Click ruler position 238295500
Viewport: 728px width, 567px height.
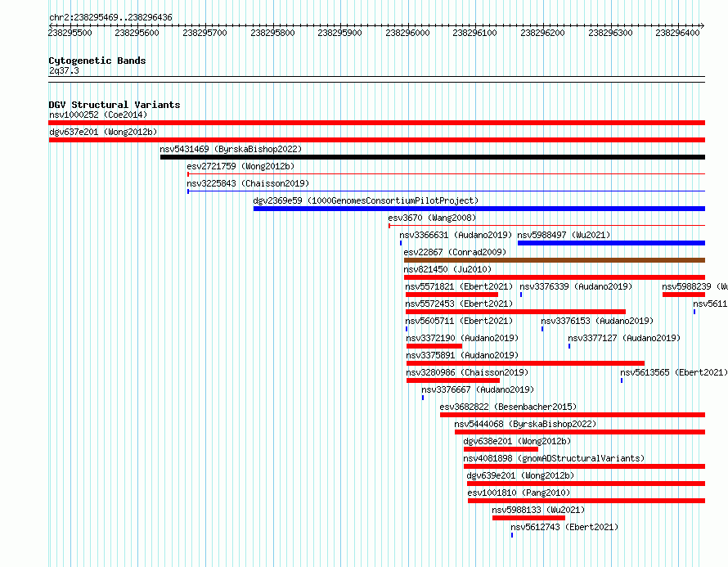70,33
